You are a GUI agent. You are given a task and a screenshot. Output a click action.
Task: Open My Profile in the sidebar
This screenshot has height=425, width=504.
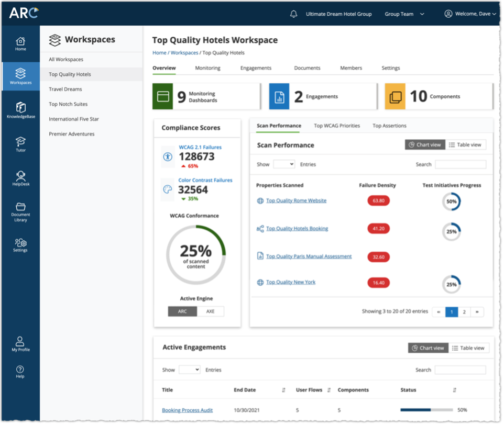click(x=20, y=344)
